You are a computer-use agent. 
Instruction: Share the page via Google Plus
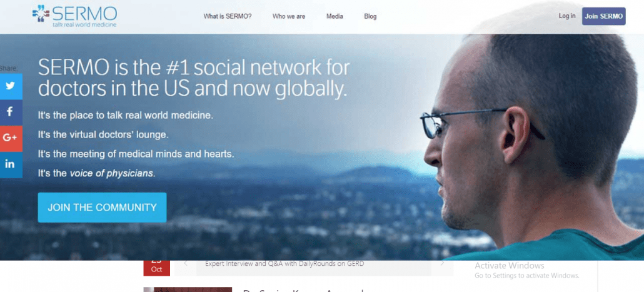(11, 138)
